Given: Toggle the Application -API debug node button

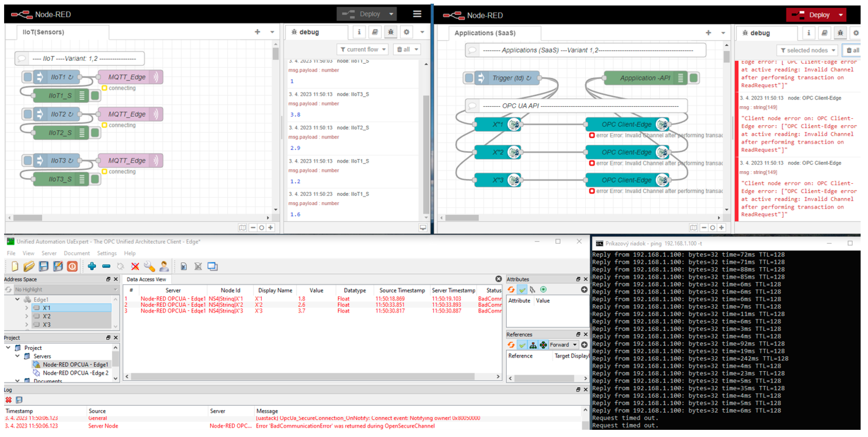Looking at the screenshot, I should pos(693,78).
